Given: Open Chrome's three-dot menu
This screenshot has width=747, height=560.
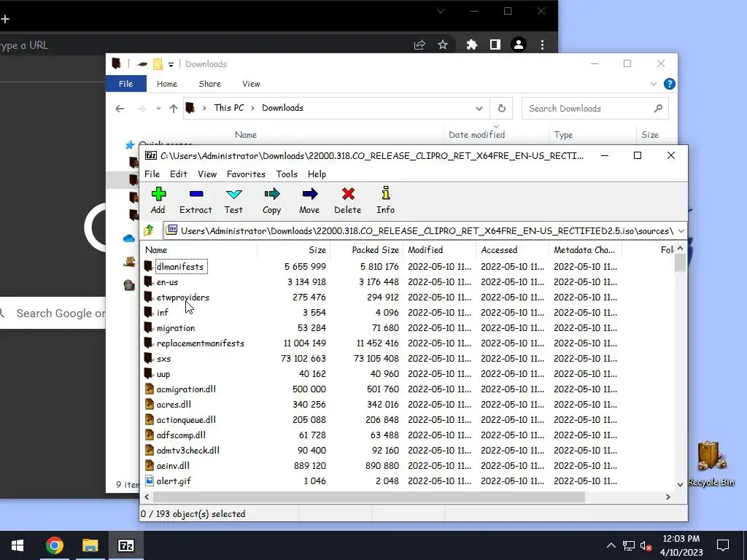Looking at the screenshot, I should [542, 44].
